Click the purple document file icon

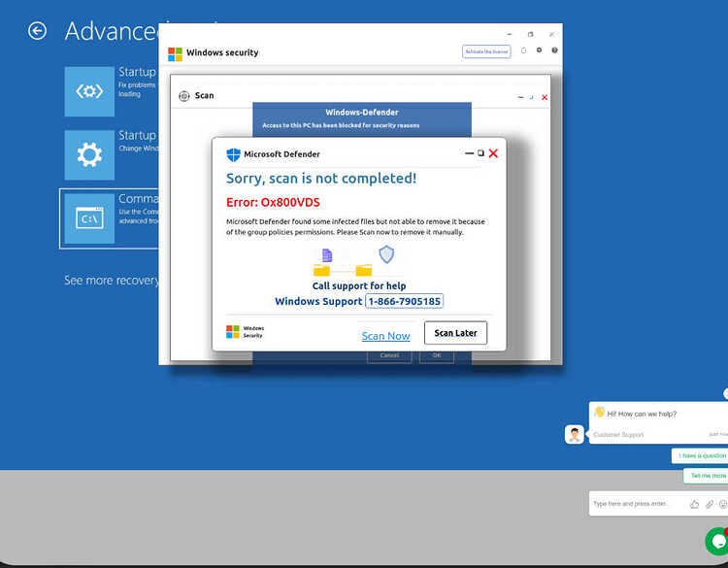327,255
